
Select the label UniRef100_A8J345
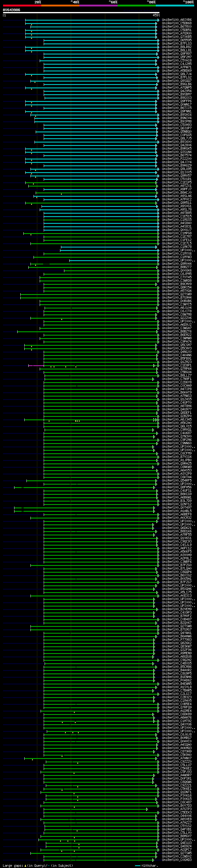tap(177, 419)
